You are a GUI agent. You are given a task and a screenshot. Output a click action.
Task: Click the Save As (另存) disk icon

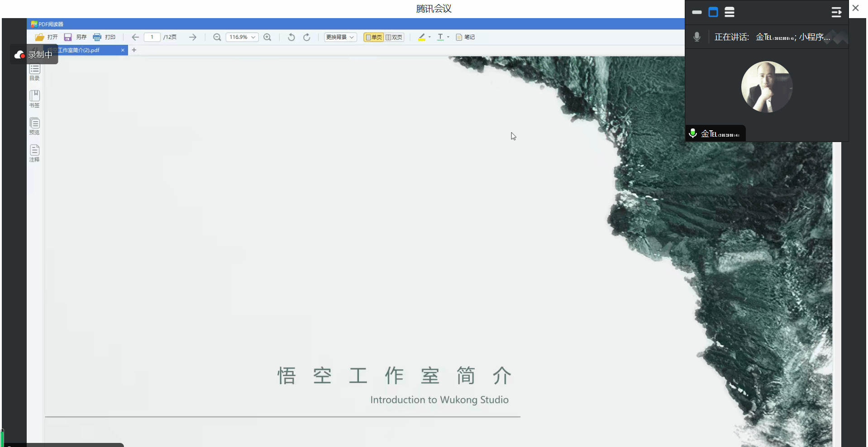(x=68, y=37)
